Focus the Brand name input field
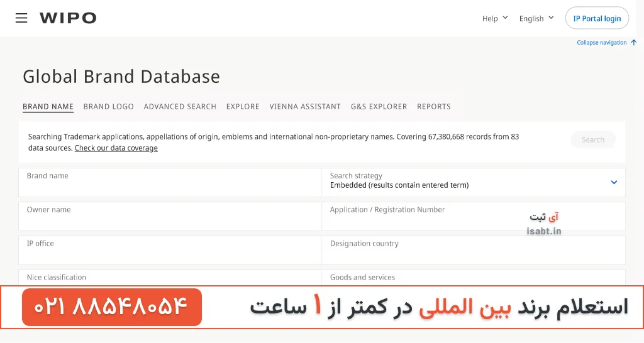Screen dimensions: 644x343 [170, 183]
